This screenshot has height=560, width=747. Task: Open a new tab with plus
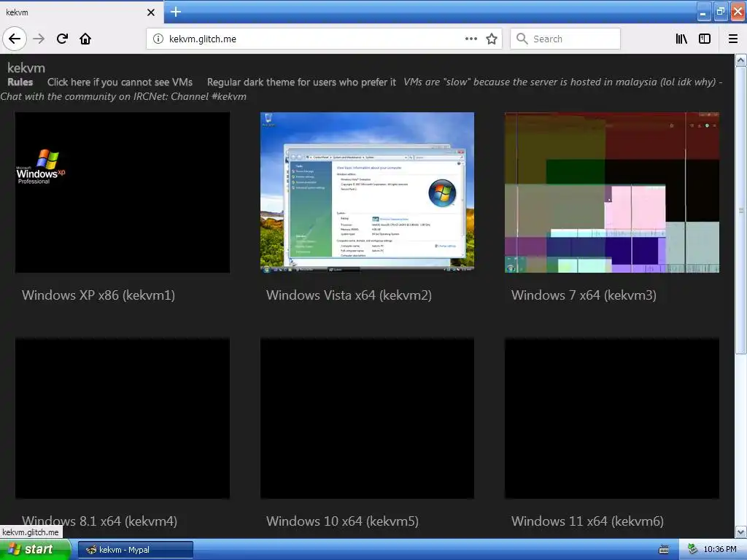click(175, 12)
